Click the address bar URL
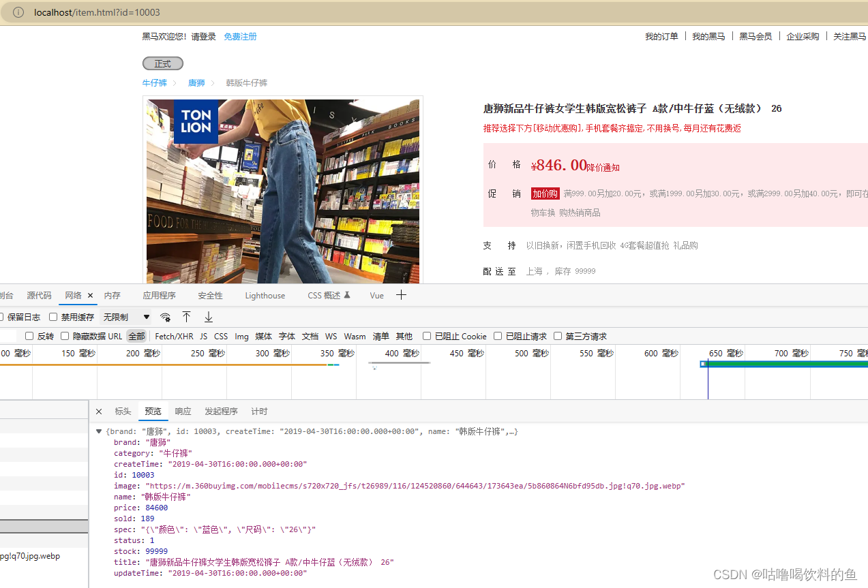This screenshot has height=588, width=868. 97,12
